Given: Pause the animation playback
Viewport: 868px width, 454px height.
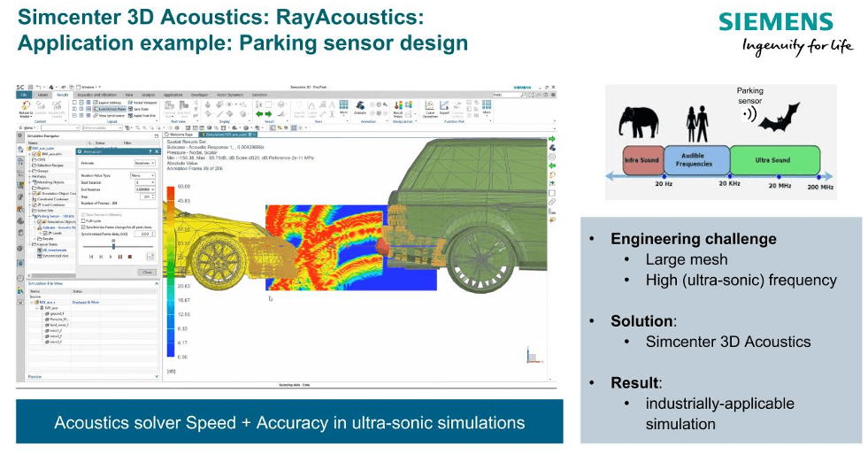Looking at the screenshot, I should point(121,257).
